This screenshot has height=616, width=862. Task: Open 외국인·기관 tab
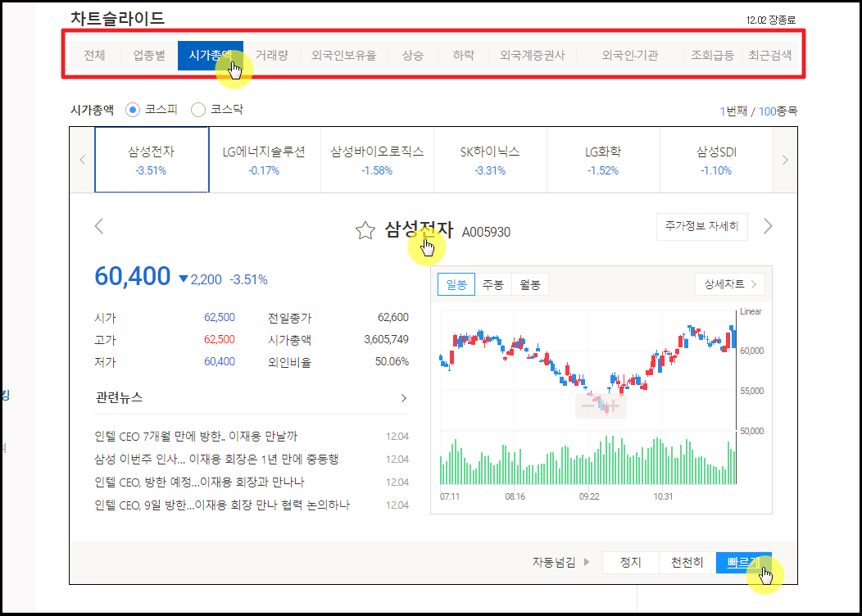(x=630, y=56)
